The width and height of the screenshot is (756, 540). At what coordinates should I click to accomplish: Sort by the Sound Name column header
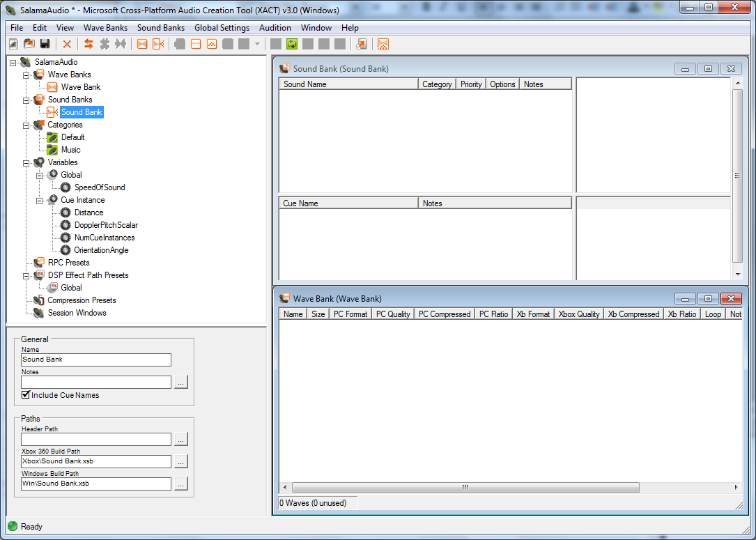click(348, 84)
